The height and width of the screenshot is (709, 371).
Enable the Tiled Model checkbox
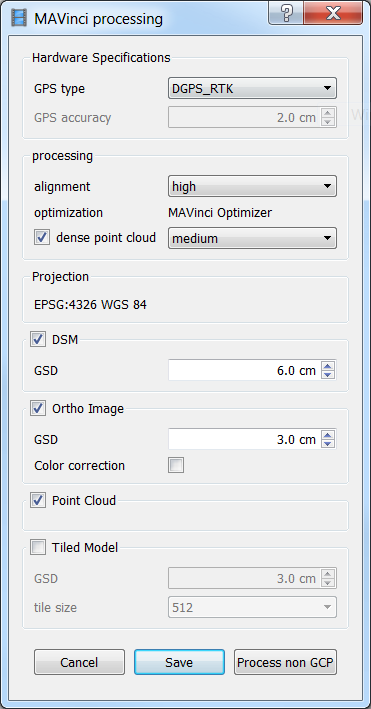[x=38, y=547]
